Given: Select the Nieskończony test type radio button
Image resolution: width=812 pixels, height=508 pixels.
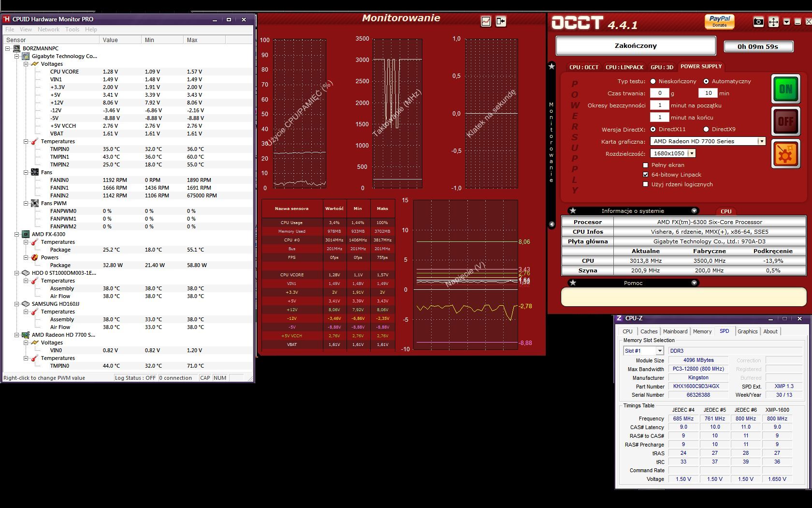Looking at the screenshot, I should tap(653, 81).
